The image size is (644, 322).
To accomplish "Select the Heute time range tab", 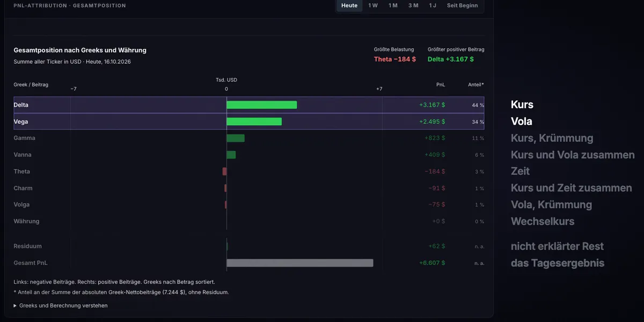I will point(349,5).
